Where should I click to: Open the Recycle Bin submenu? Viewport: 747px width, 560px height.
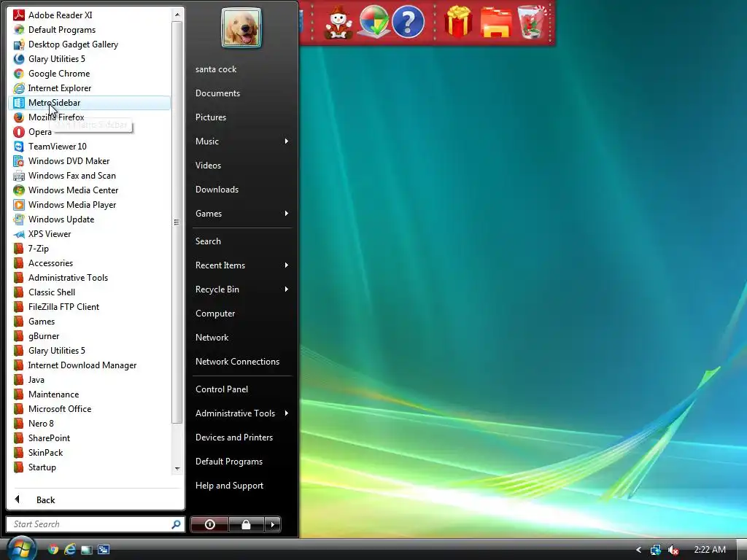pyautogui.click(x=242, y=289)
